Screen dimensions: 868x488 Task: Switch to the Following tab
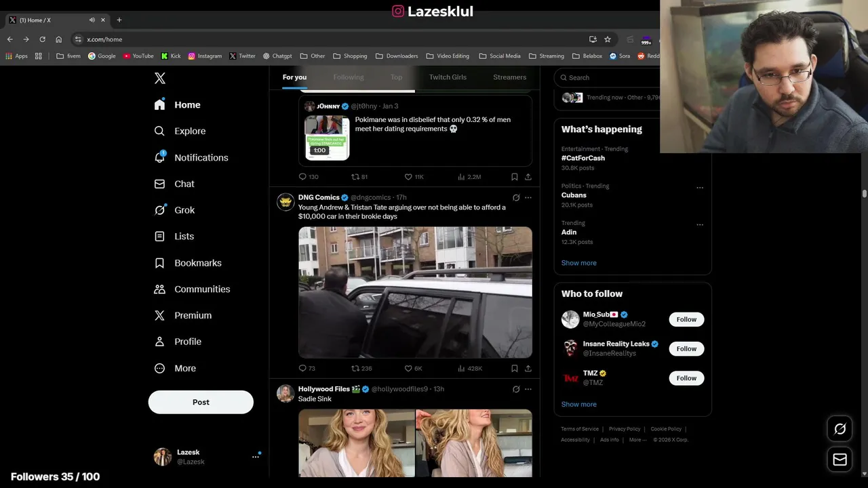349,77
